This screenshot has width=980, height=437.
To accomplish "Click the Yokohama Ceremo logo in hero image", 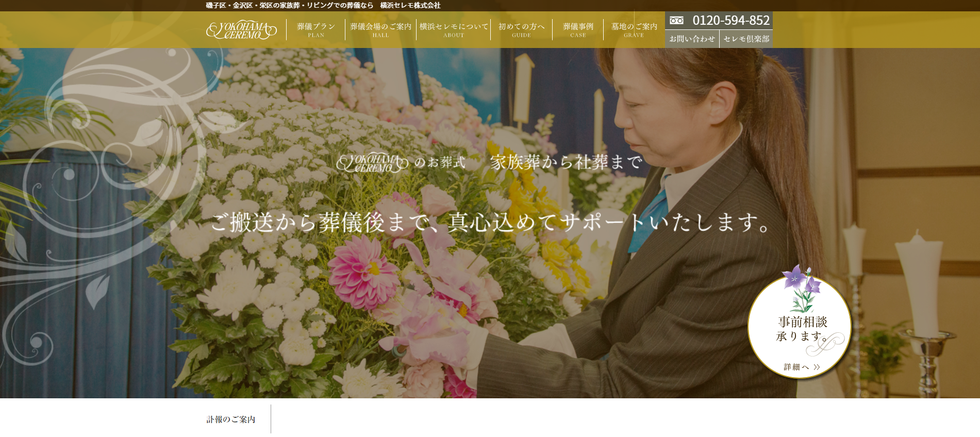I will [x=372, y=163].
